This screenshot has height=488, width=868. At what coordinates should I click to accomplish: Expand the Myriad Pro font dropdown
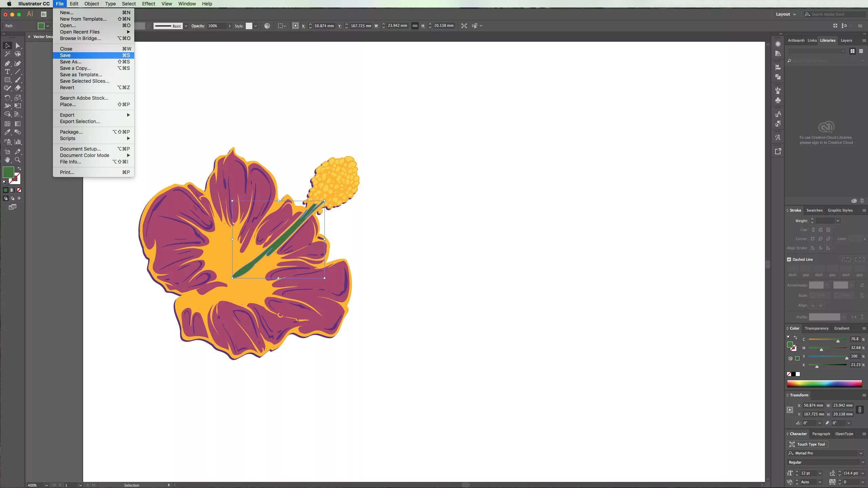[x=861, y=453]
